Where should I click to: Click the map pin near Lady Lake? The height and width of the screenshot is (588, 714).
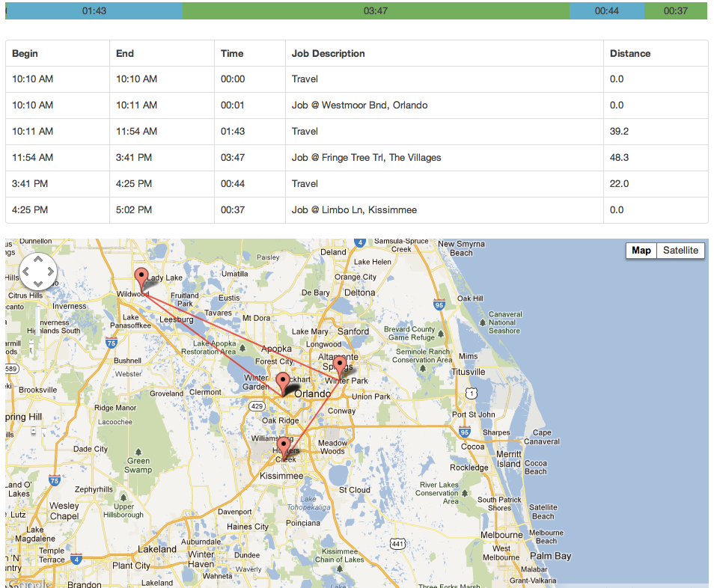(141, 278)
